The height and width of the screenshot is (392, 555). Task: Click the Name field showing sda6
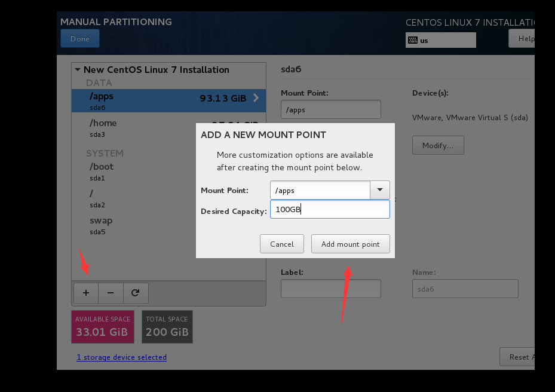pyautogui.click(x=465, y=289)
